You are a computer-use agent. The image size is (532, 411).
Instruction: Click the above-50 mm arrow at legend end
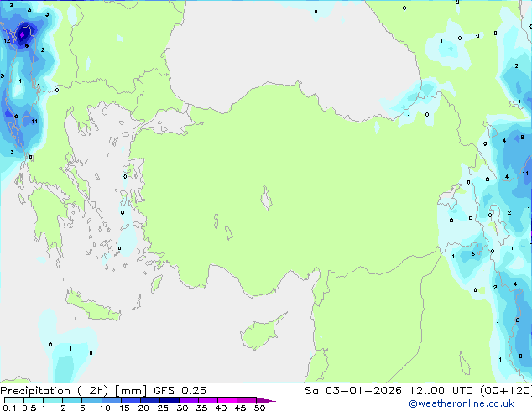click(266, 400)
